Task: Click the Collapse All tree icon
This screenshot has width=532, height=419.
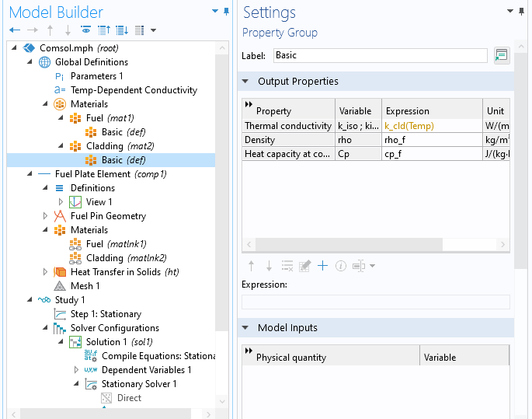Action: click(x=103, y=30)
